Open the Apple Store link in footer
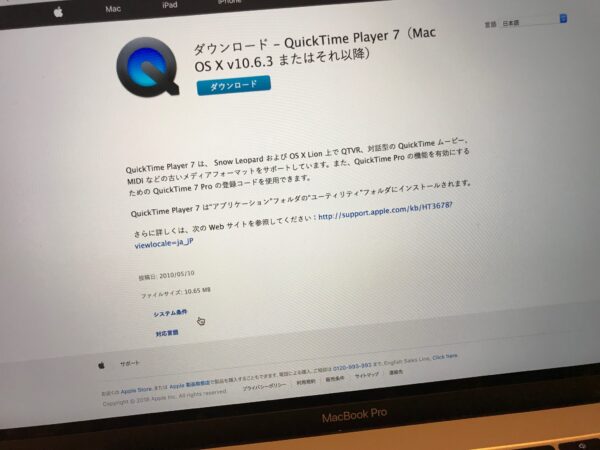 pyautogui.click(x=136, y=391)
